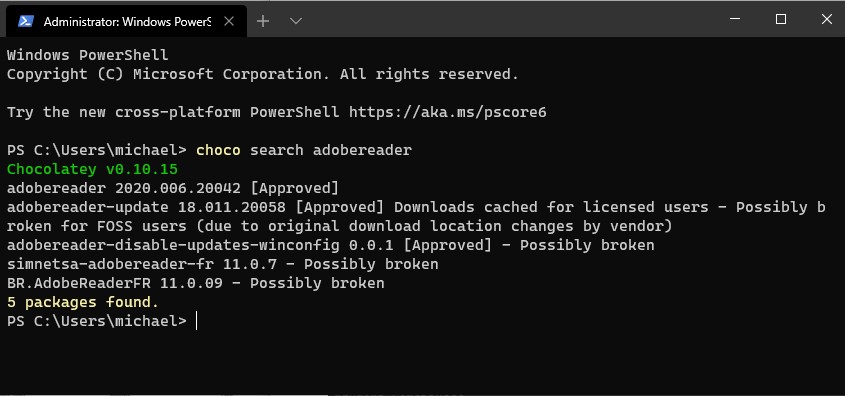The height and width of the screenshot is (396, 845).
Task: Select the Administrator: Windows PowerShell tab
Action: (126, 21)
